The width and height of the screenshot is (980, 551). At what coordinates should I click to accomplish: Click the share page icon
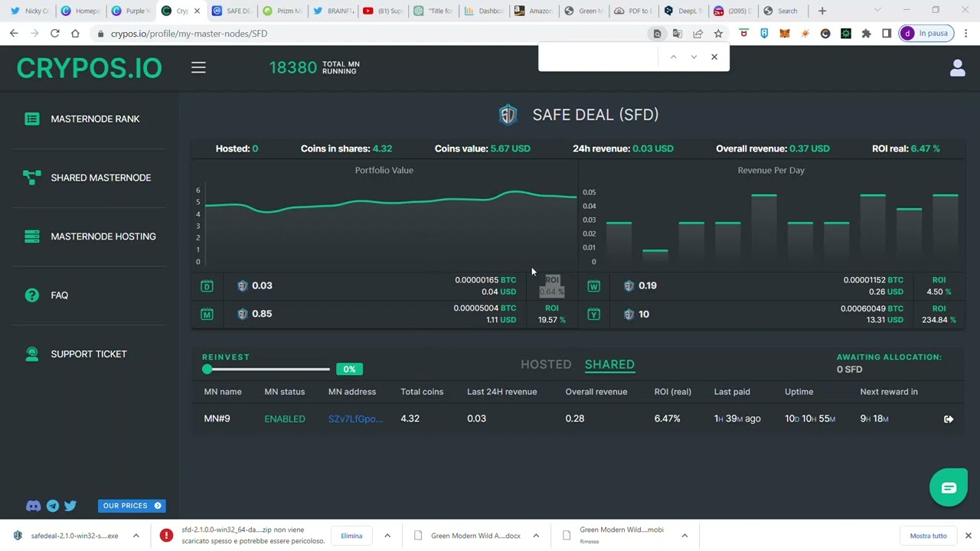click(x=697, y=34)
